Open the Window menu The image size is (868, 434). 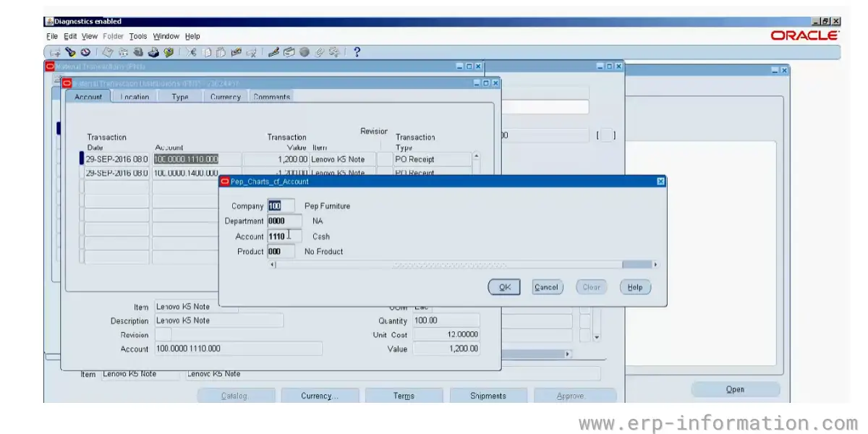166,36
